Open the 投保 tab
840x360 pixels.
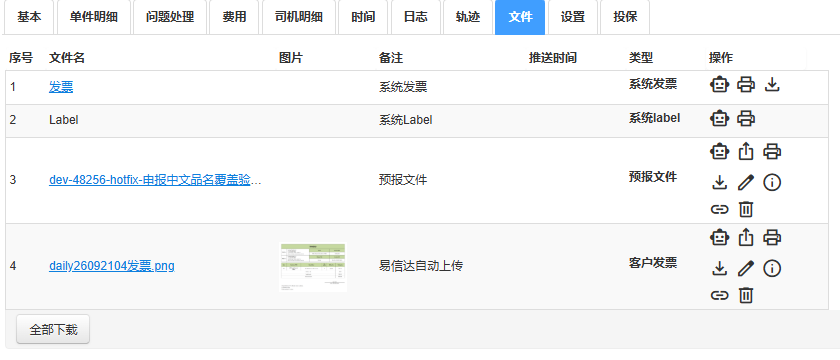[625, 17]
